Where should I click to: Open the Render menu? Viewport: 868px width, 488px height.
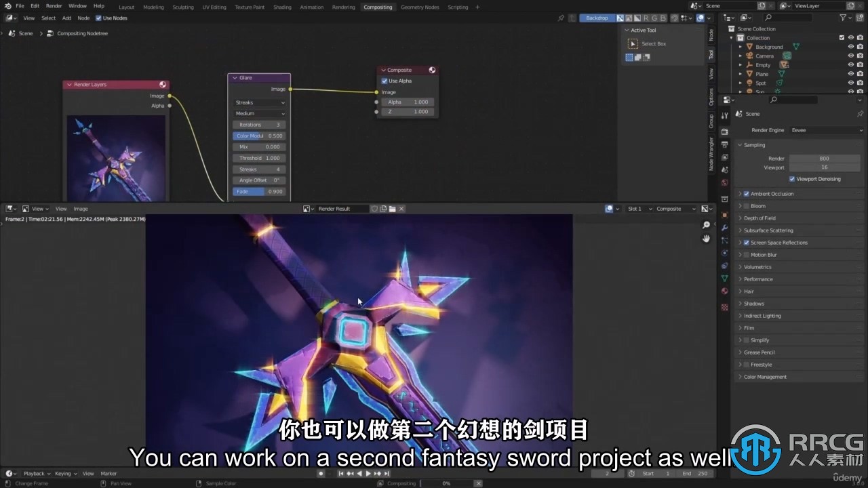[x=54, y=6]
